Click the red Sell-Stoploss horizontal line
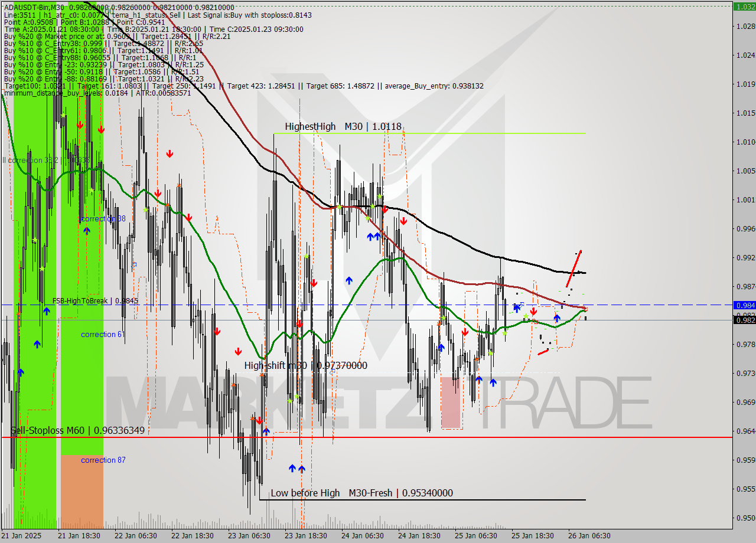This screenshot has width=756, height=543. pos(366,437)
